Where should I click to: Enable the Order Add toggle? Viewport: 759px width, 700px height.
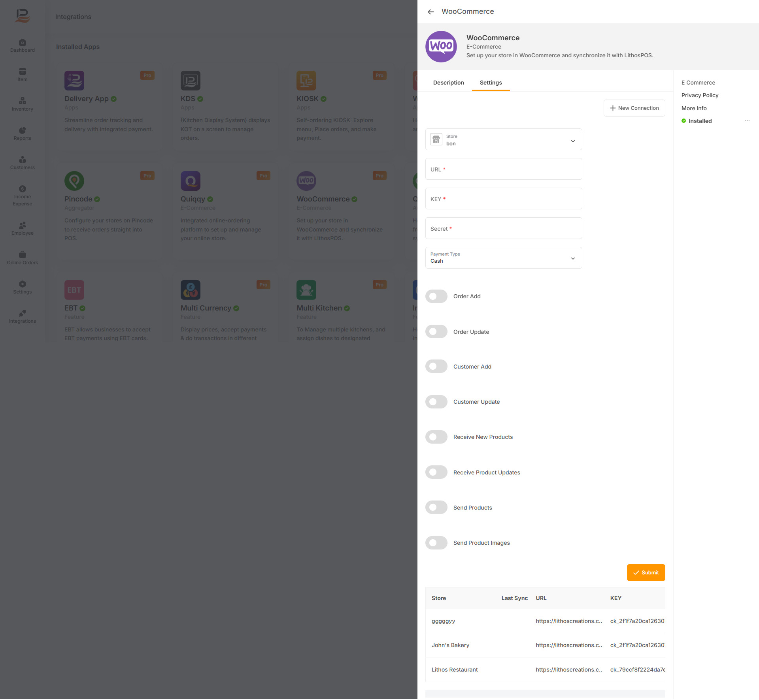coord(436,296)
